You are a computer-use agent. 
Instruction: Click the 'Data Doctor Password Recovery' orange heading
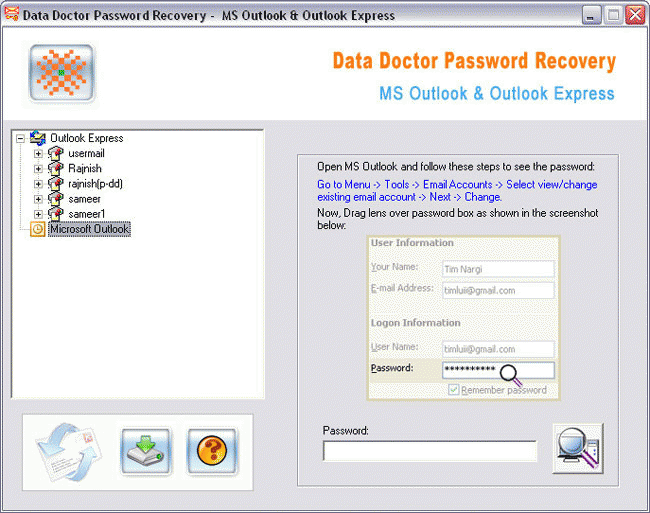(474, 61)
